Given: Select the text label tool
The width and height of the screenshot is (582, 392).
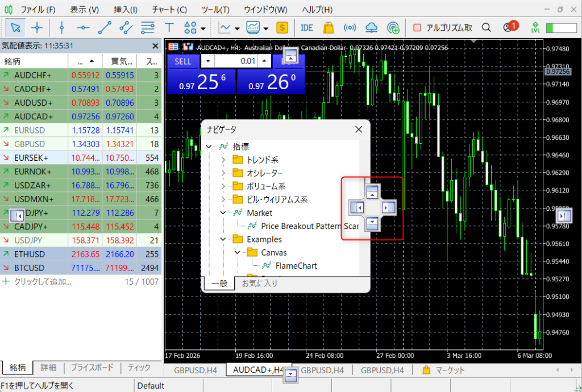Looking at the screenshot, I should click(169, 27).
